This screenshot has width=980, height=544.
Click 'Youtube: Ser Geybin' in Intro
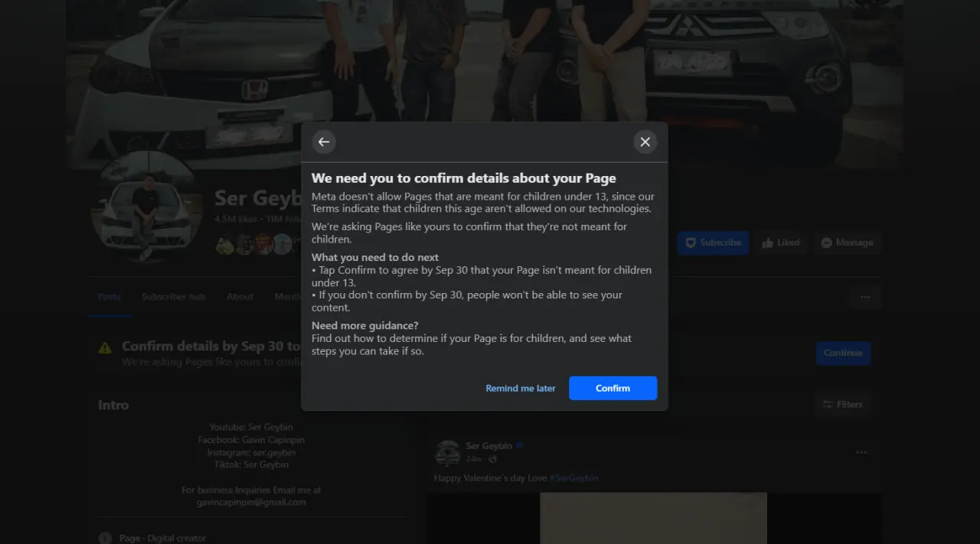[x=251, y=427]
